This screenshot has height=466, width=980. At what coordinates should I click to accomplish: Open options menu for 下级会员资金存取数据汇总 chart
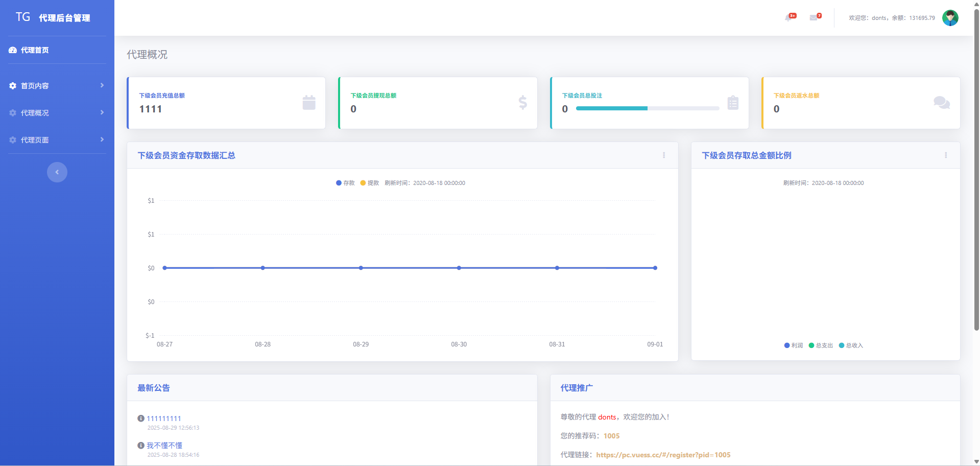[664, 155]
